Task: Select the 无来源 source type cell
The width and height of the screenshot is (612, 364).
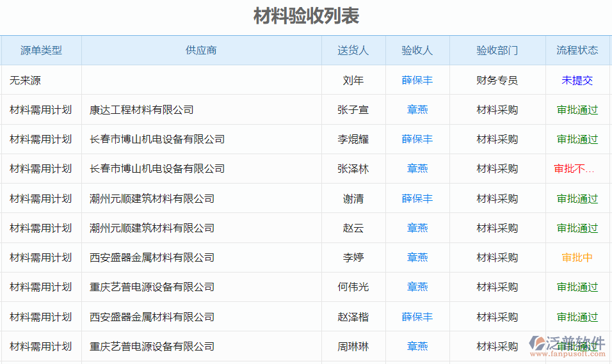Action: pyautogui.click(x=26, y=80)
